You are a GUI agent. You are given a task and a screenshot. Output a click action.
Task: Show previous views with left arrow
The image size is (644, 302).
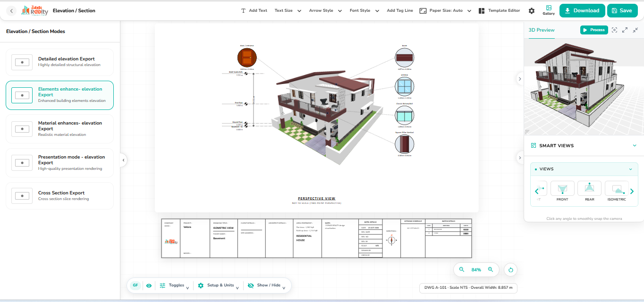coord(536,191)
